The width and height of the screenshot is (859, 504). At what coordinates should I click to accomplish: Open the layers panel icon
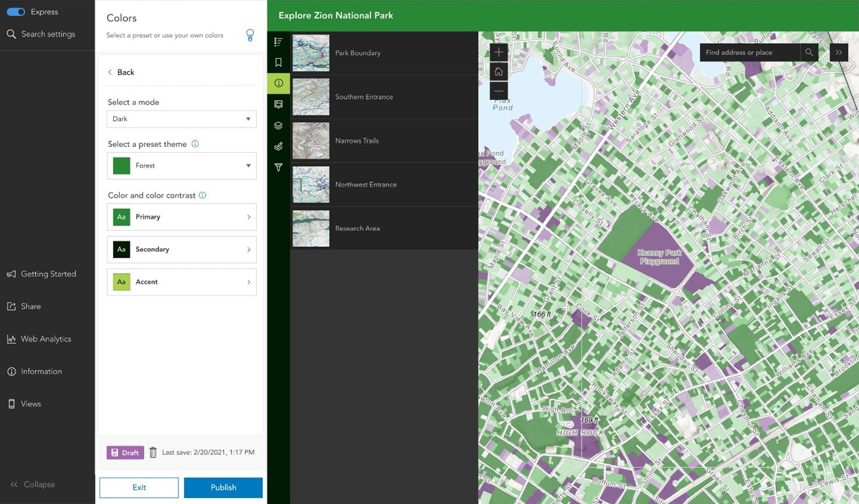tap(278, 126)
